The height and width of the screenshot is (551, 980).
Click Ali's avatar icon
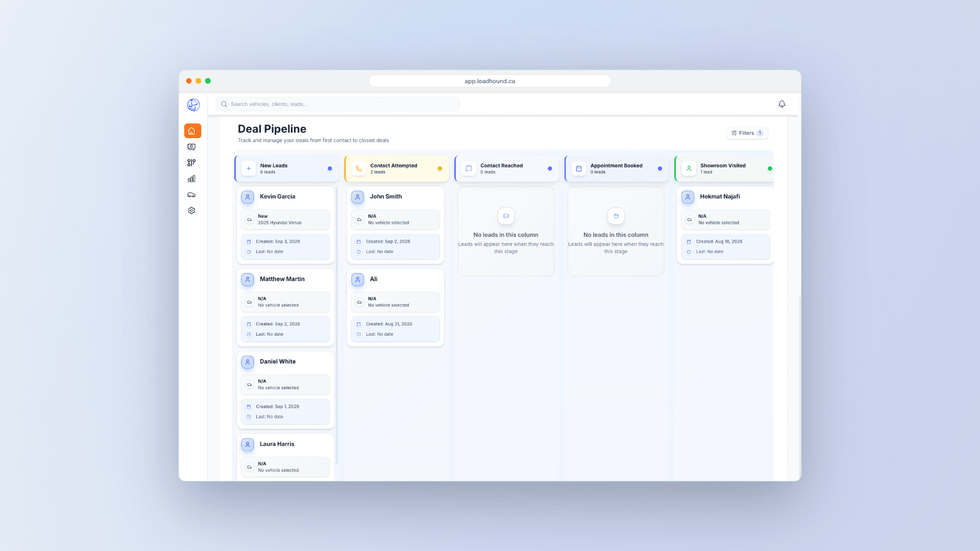tap(358, 280)
